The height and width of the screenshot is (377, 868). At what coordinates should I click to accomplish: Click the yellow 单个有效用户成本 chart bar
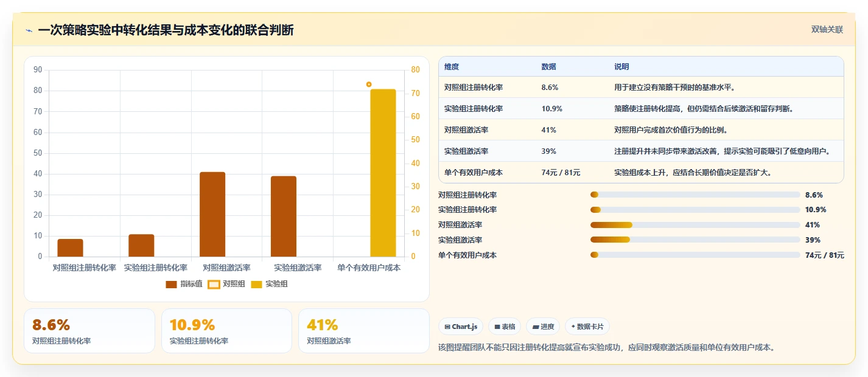[383, 173]
